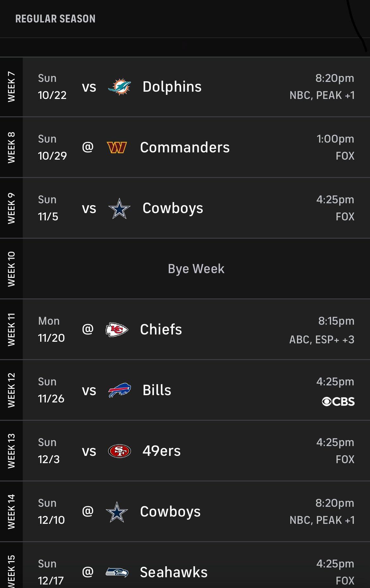Select the 49ers SF logo
This screenshot has height=588, width=370.
coord(119,451)
